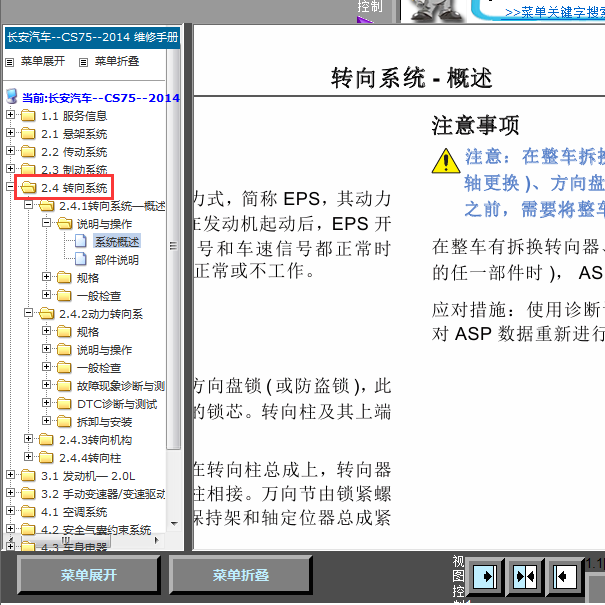Click the tree panel scroll-down arrow
605x605 pixels.
(x=174, y=524)
